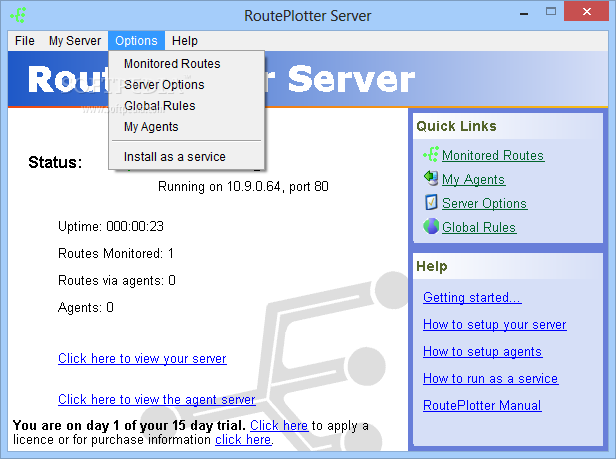Close the open Options menu
Viewport: 616px width, 459px height.
coord(136,40)
